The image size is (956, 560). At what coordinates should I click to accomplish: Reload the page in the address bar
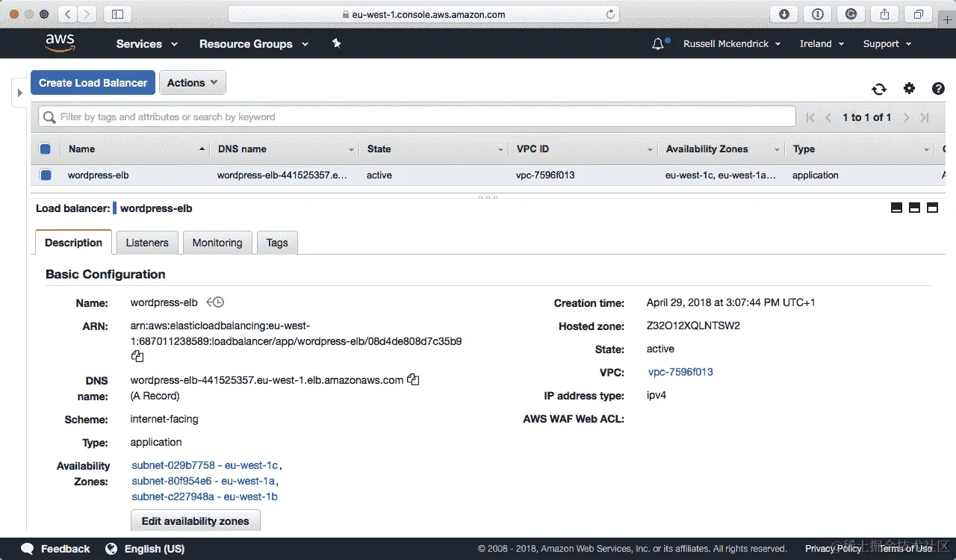point(610,14)
